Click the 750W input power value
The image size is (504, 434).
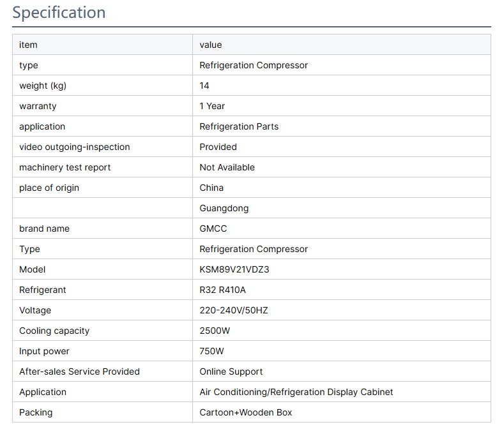tap(211, 351)
